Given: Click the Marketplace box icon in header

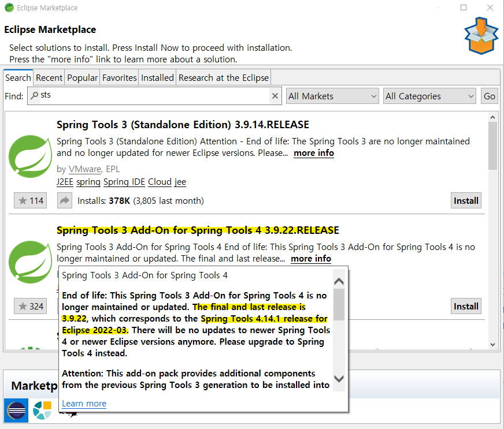Looking at the screenshot, I should tap(481, 36).
